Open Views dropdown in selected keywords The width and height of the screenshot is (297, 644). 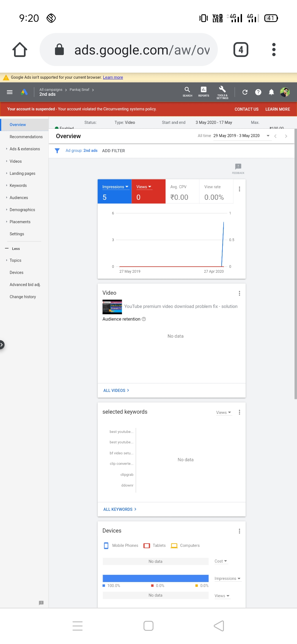click(224, 413)
